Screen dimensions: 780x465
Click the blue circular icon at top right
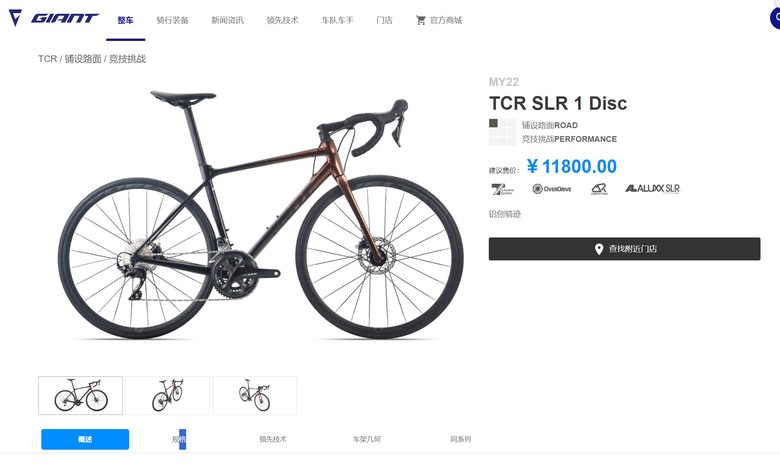pyautogui.click(x=775, y=18)
